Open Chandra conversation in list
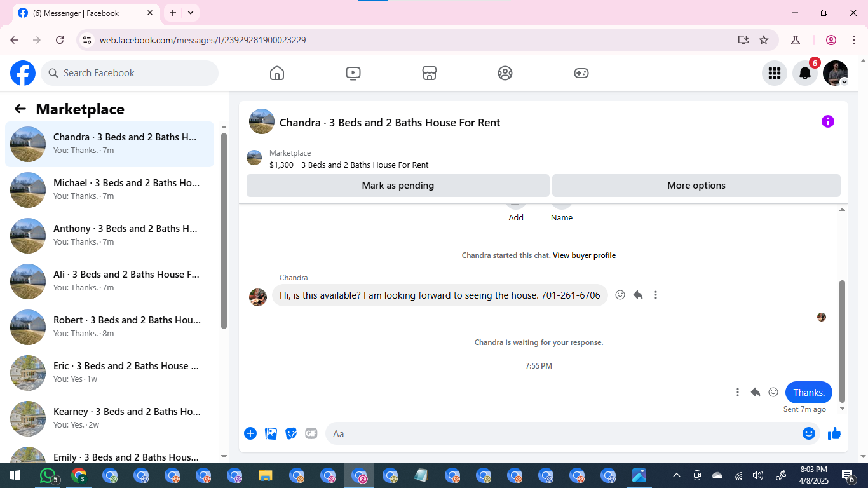868x488 pixels. click(x=110, y=144)
